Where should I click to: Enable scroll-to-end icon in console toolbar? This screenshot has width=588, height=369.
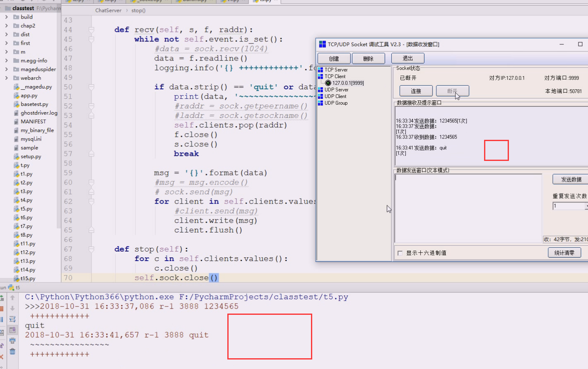tap(12, 330)
